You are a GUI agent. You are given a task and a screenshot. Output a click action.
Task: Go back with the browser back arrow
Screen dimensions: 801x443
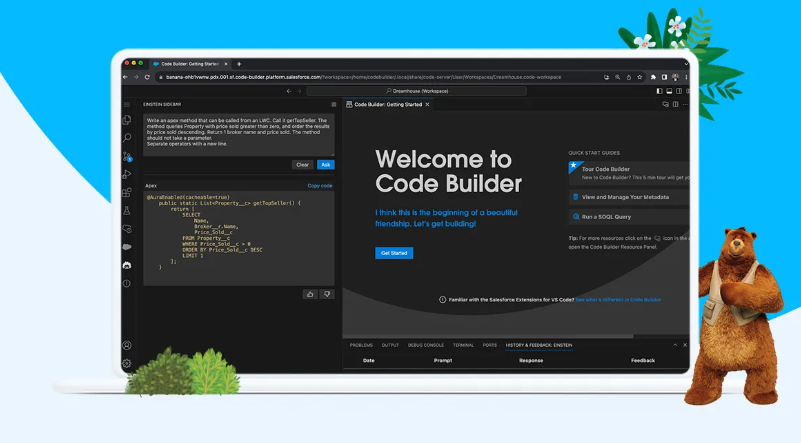click(125, 77)
